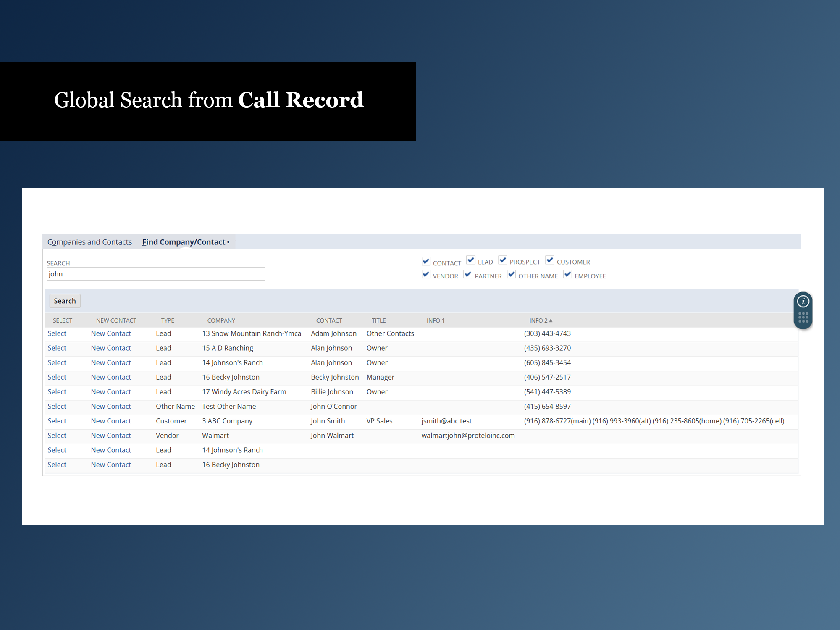Image resolution: width=840 pixels, height=630 pixels.
Task: Click the Info 2 sort arrow
Action: [x=551, y=320]
